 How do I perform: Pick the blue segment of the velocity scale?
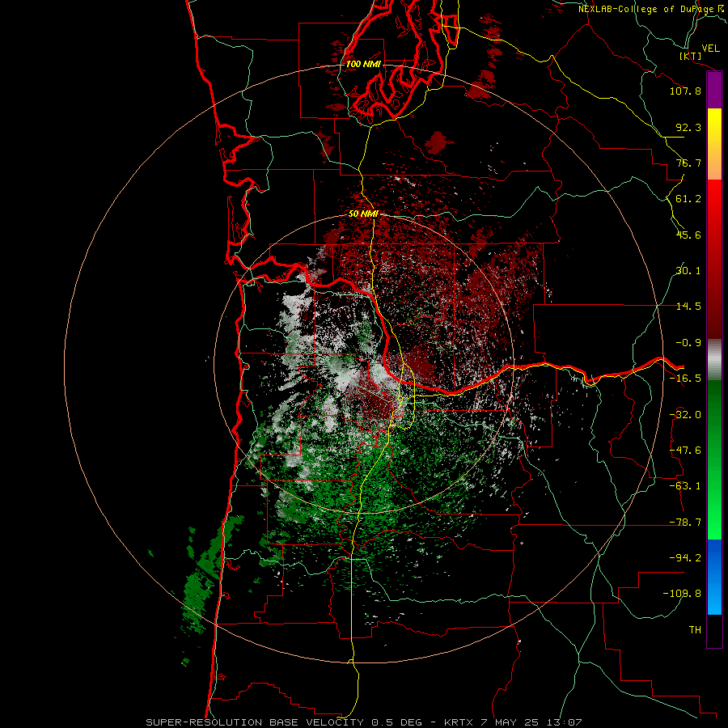point(714,577)
